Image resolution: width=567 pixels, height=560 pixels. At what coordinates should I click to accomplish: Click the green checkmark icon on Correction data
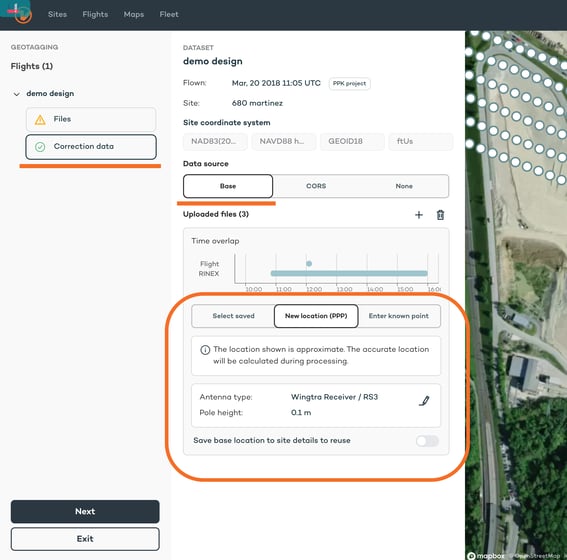[x=40, y=147]
